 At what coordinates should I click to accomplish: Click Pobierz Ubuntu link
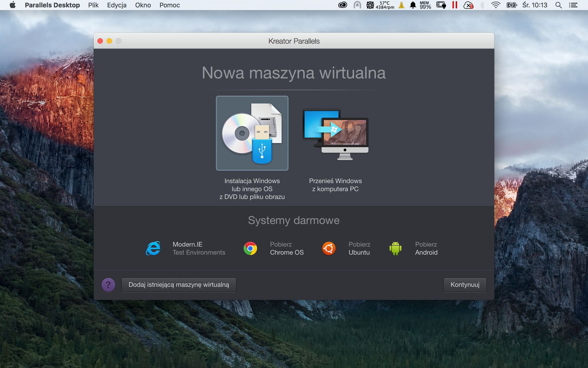[359, 248]
